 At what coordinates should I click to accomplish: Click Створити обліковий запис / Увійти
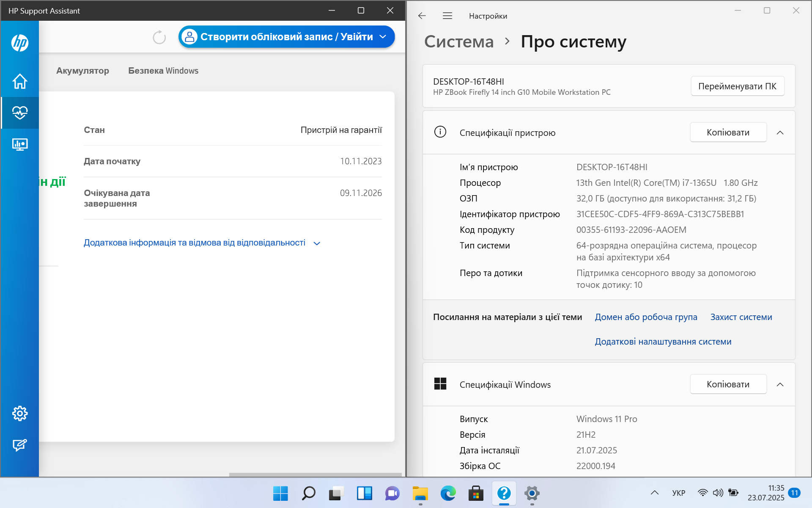(286, 37)
